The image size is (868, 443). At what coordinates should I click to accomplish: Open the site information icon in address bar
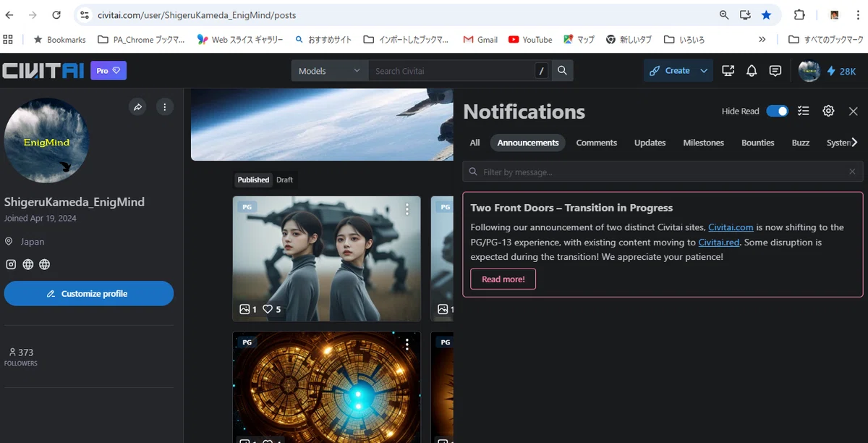[85, 14]
